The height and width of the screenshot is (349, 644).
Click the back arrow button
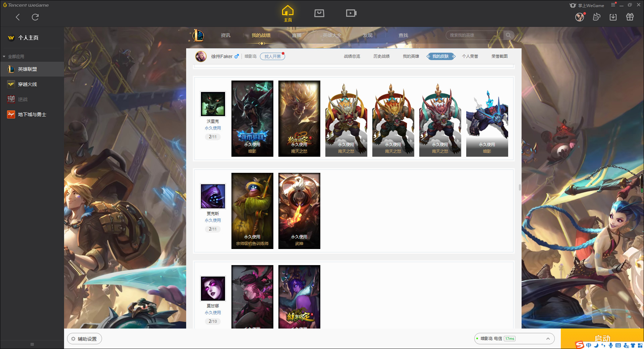[x=18, y=17]
